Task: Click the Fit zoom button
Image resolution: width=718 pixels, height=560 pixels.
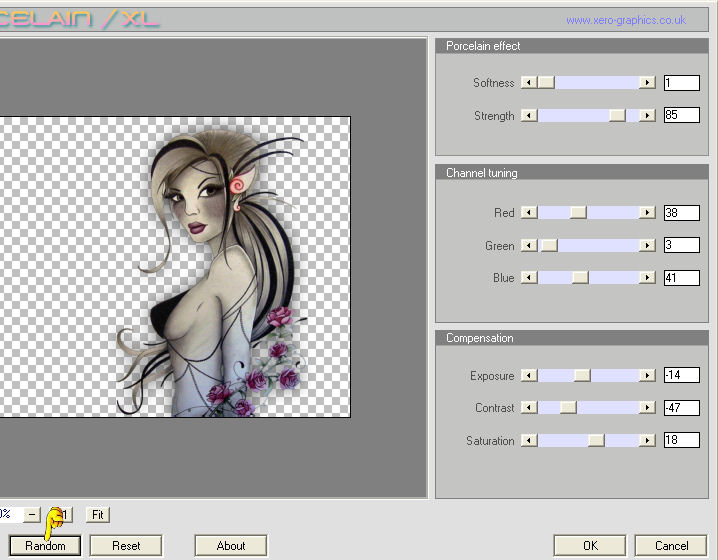Action: pyautogui.click(x=97, y=515)
